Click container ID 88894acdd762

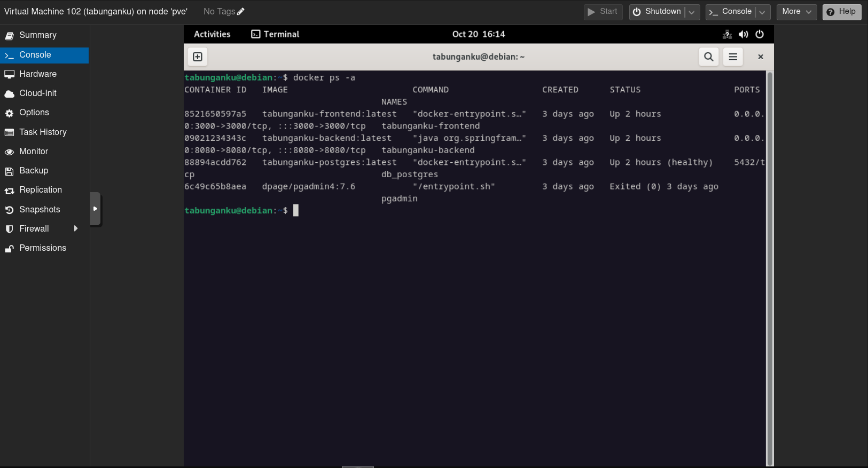(x=215, y=162)
